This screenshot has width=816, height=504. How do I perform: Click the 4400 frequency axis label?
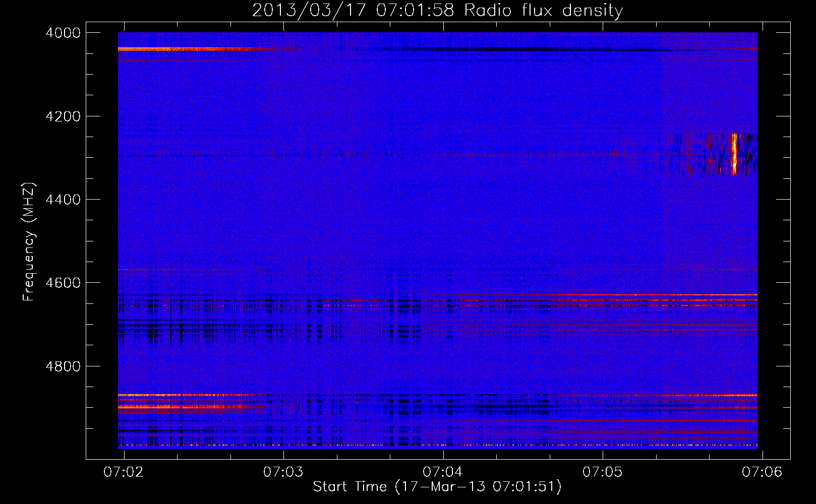pyautogui.click(x=63, y=200)
